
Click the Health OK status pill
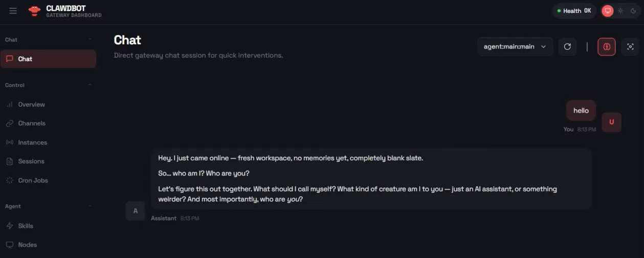point(573,11)
